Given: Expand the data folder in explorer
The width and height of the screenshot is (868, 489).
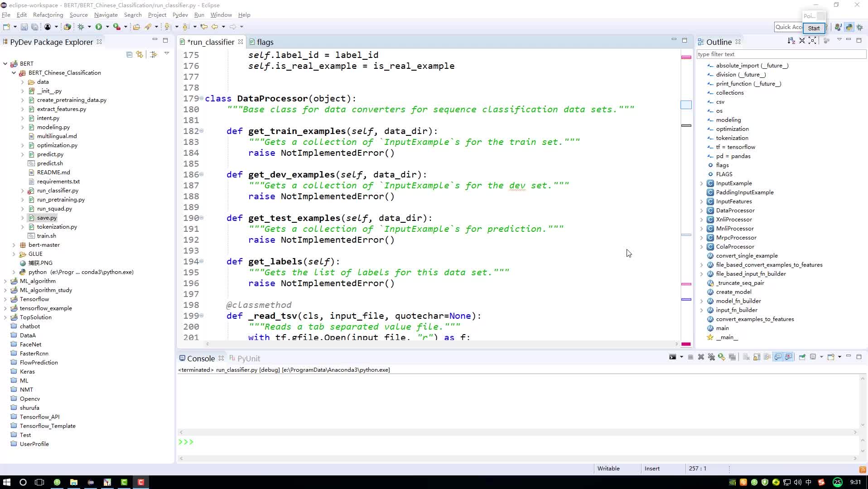Looking at the screenshot, I should pos(23,82).
